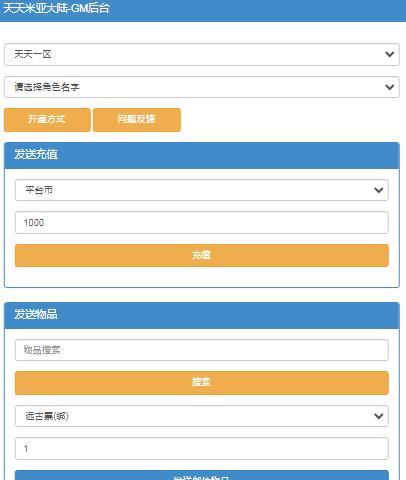Viewport: 406px width, 480px height.
Task: Expand the 远古票(绑) item dropdown
Action: pyautogui.click(x=202, y=416)
